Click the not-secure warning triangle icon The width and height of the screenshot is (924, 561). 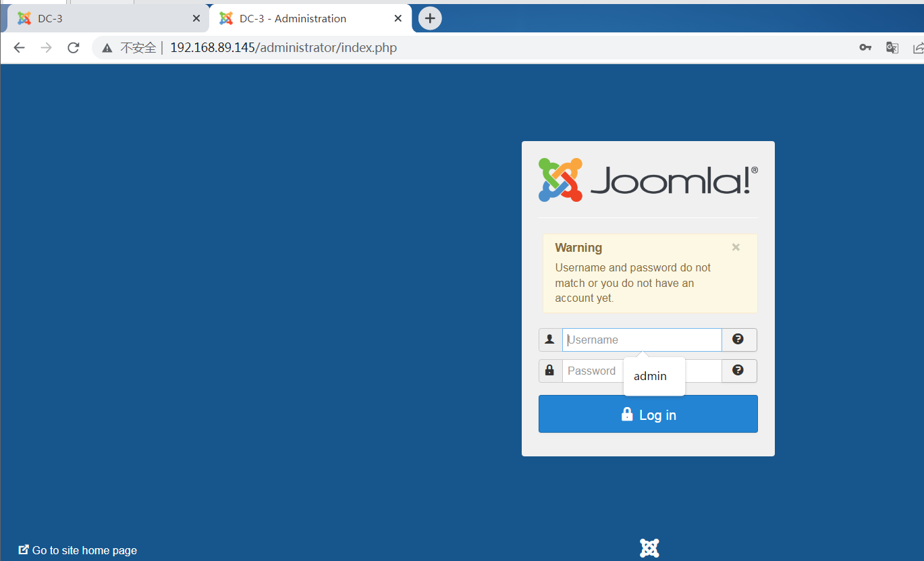(x=107, y=48)
